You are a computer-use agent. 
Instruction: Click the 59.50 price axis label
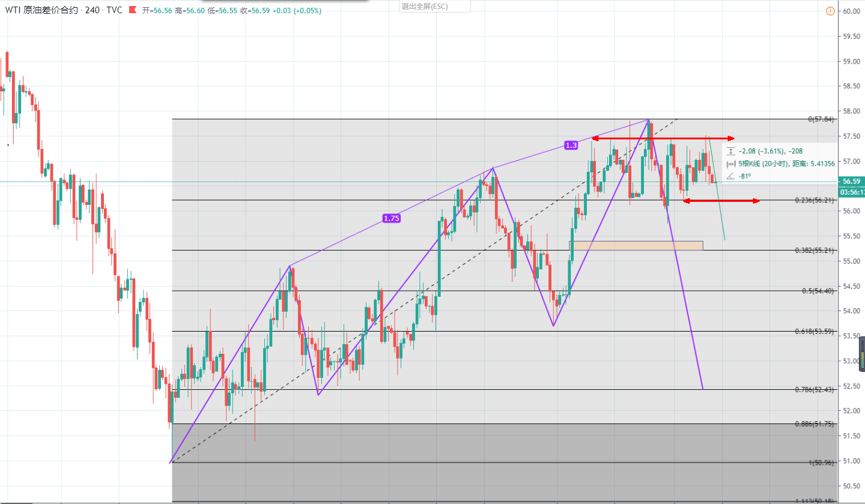click(851, 36)
